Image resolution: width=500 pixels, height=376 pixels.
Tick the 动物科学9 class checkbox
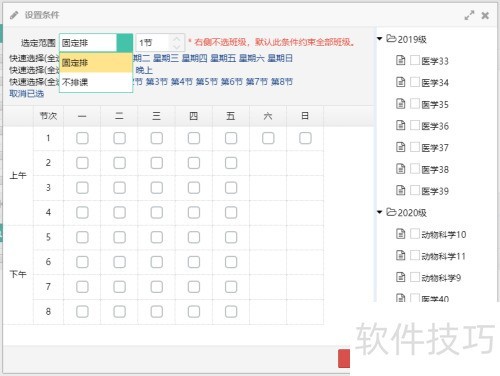[415, 277]
